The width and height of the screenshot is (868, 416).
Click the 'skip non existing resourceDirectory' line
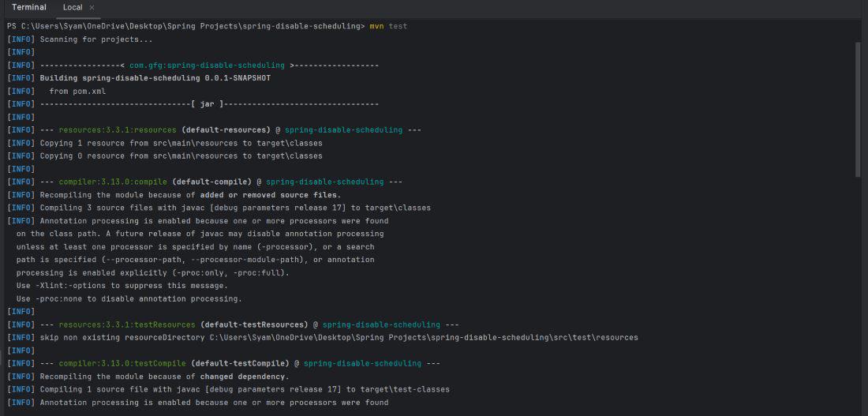[x=339, y=337]
